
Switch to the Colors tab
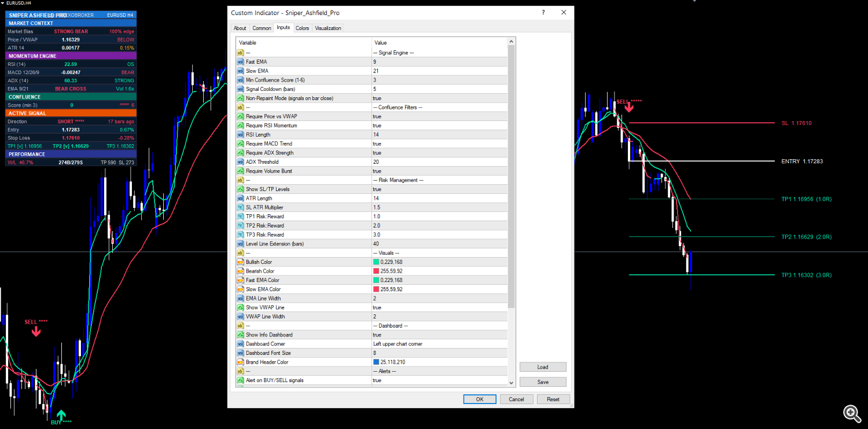[x=302, y=28]
